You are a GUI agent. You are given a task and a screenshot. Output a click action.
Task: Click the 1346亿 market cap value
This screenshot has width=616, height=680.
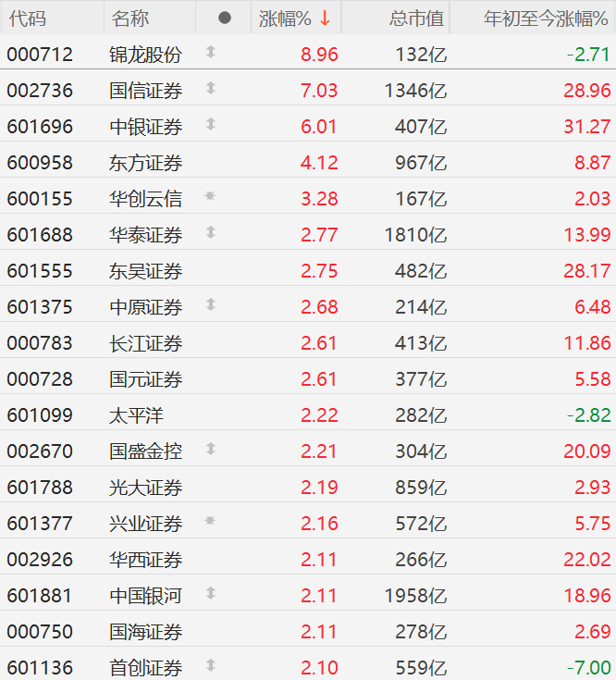click(415, 91)
